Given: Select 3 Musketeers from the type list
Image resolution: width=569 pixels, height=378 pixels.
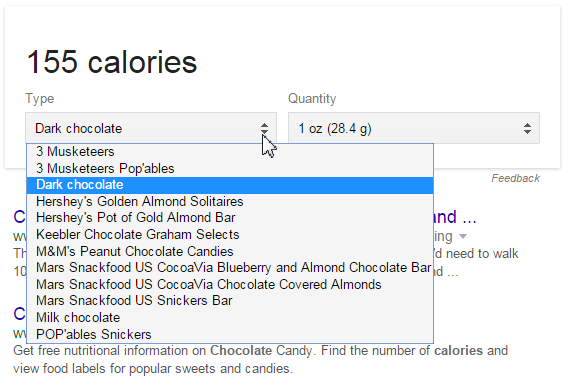Looking at the screenshot, I should coord(230,152).
